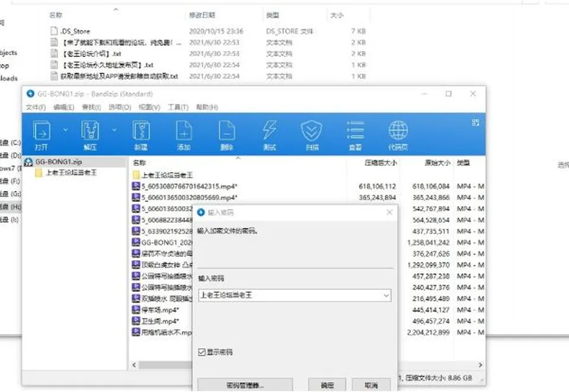Viewport: 569px width, 392px height.
Task: Select the 停车场.mp4 file
Action: 160,310
